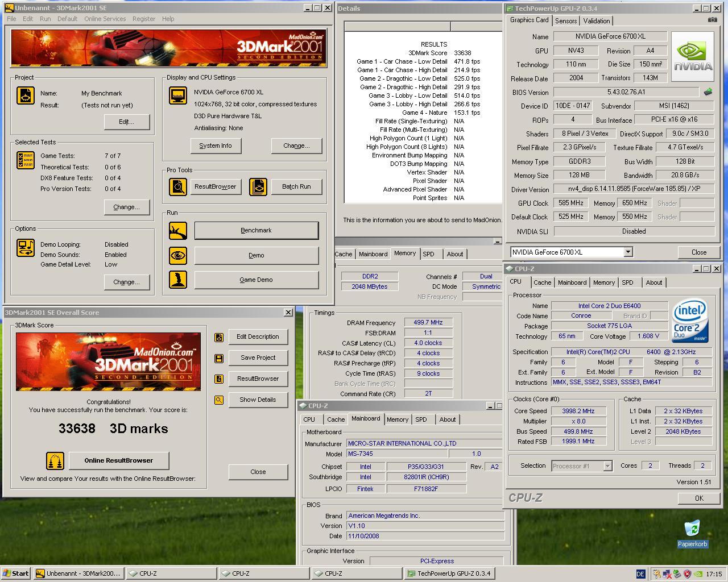The image size is (728, 582).
Task: Click the icon beside ResultBrowser in Overall Score
Action: pos(219,379)
